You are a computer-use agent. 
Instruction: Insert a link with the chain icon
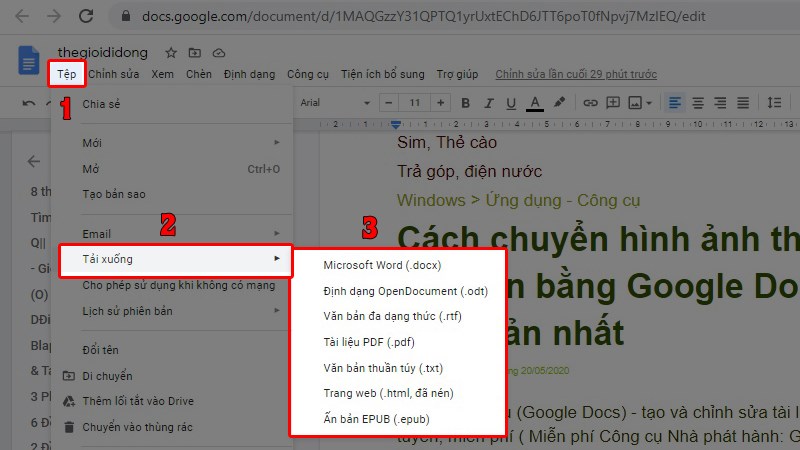pos(590,103)
